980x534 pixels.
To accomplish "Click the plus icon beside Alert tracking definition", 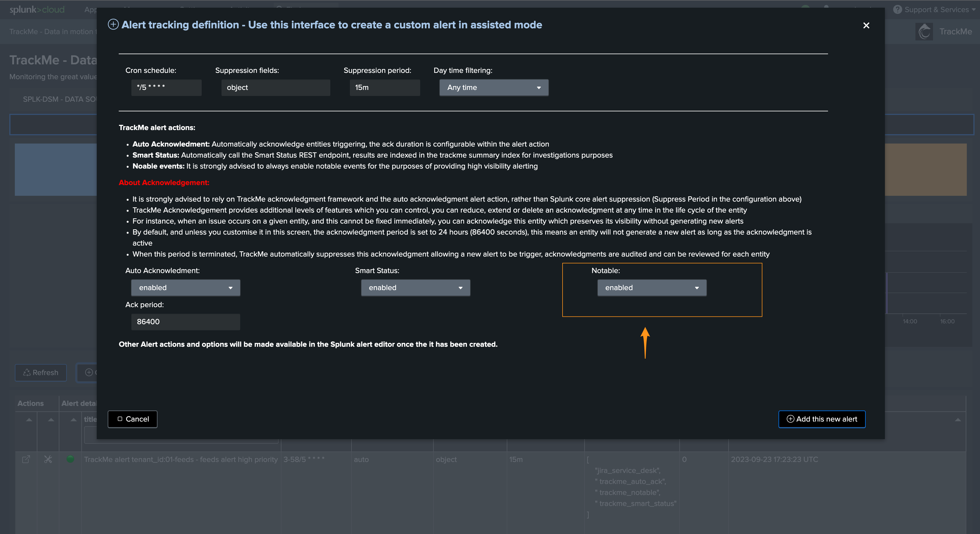I will click(113, 25).
